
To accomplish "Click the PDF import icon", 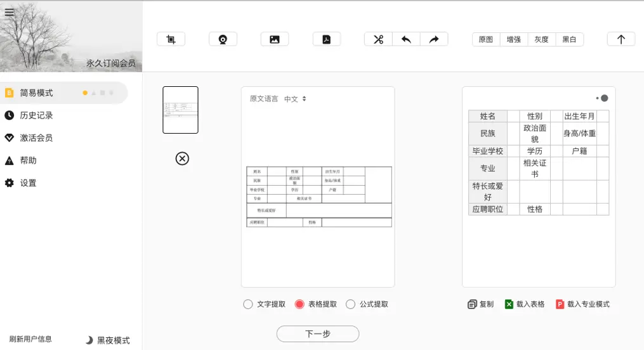I will coord(327,39).
